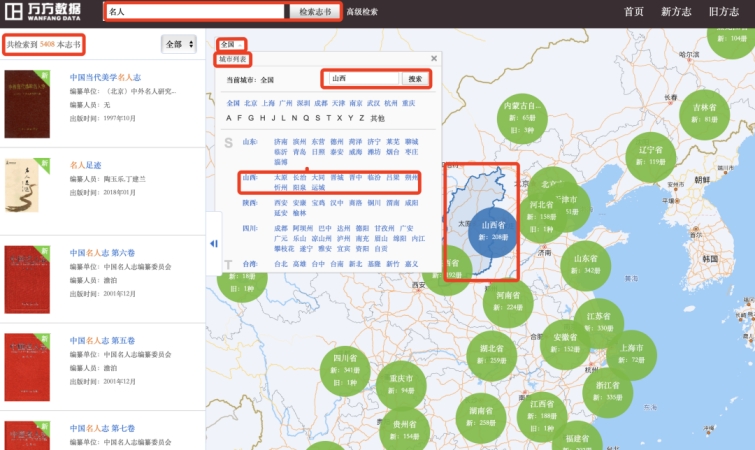Image resolution: width=755 pixels, height=450 pixels.
Task: Switch to the 旧方志 navigation item
Action: pyautogui.click(x=723, y=12)
